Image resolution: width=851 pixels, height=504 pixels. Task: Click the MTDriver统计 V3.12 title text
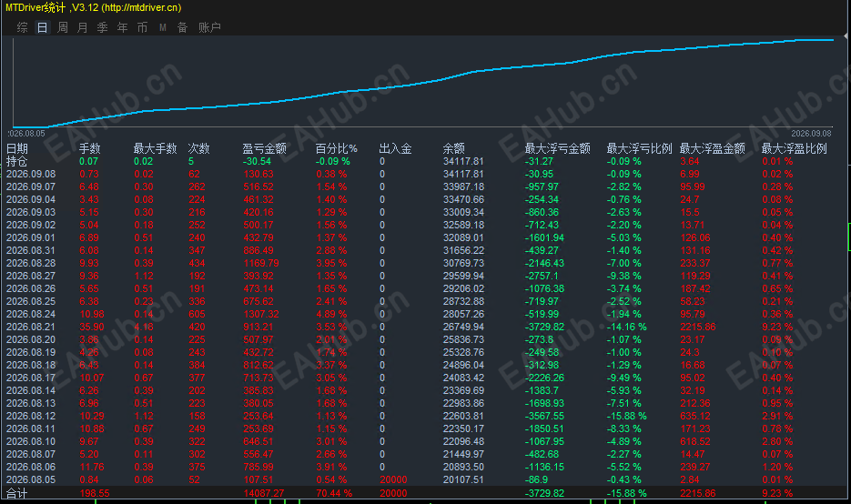94,7
